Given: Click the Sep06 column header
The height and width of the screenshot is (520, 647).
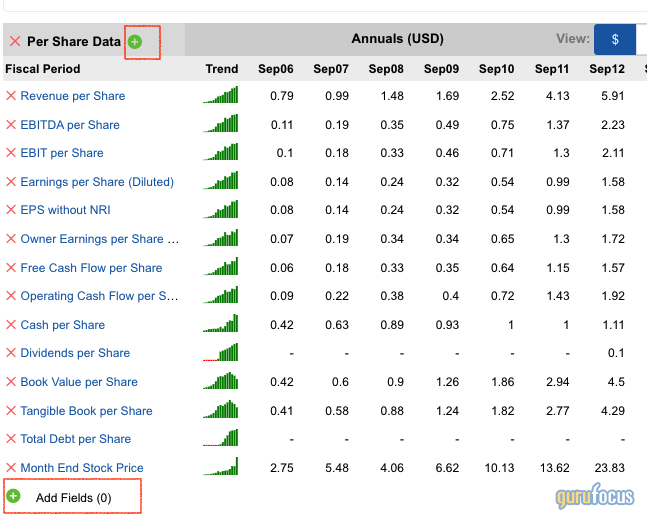Looking at the screenshot, I should (276, 69).
